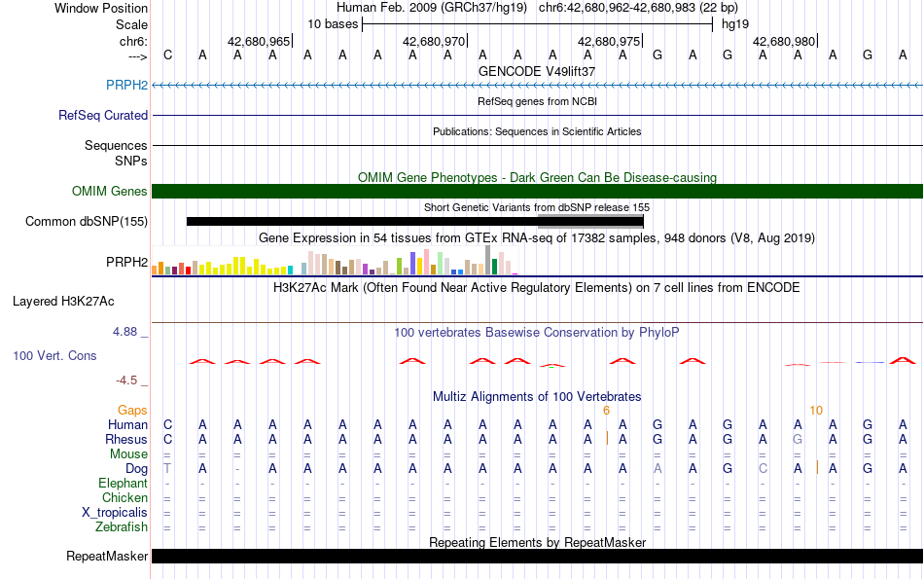Click the SNPs track label
Viewport: 924px width, 579px height.
click(x=131, y=161)
